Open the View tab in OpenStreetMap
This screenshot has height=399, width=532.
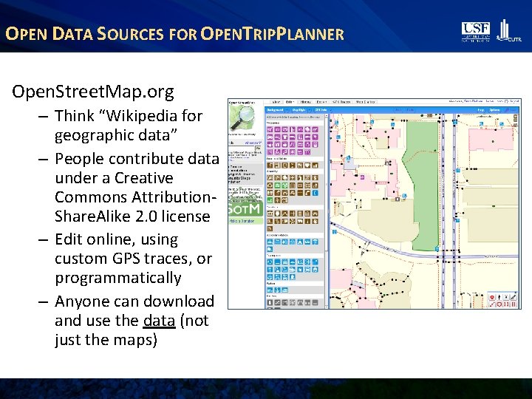coord(276,102)
